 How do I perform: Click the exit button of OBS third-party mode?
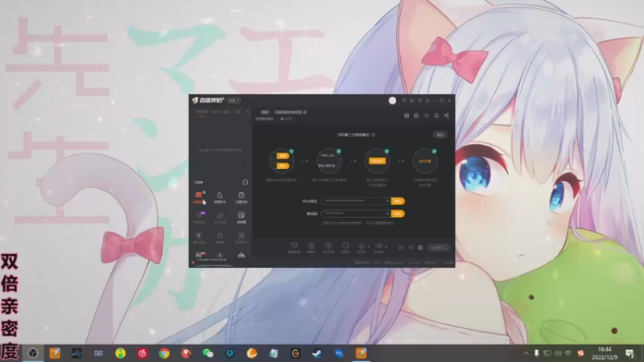pyautogui.click(x=440, y=134)
